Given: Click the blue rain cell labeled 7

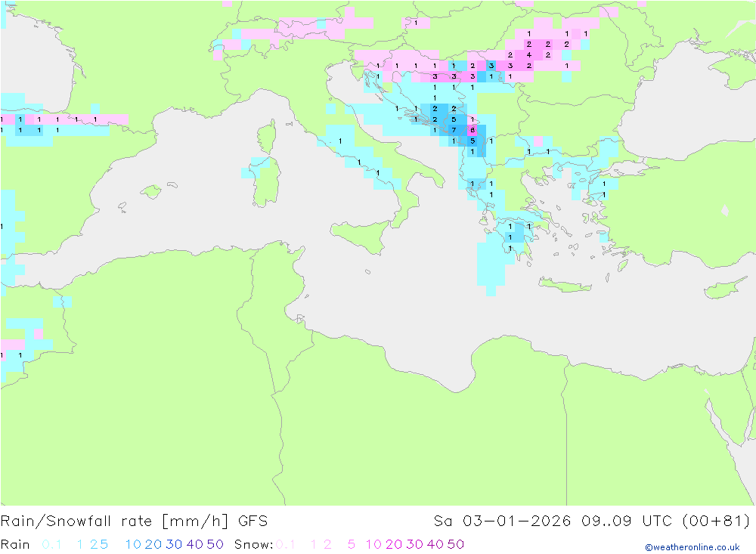Looking at the screenshot, I should (x=454, y=130).
